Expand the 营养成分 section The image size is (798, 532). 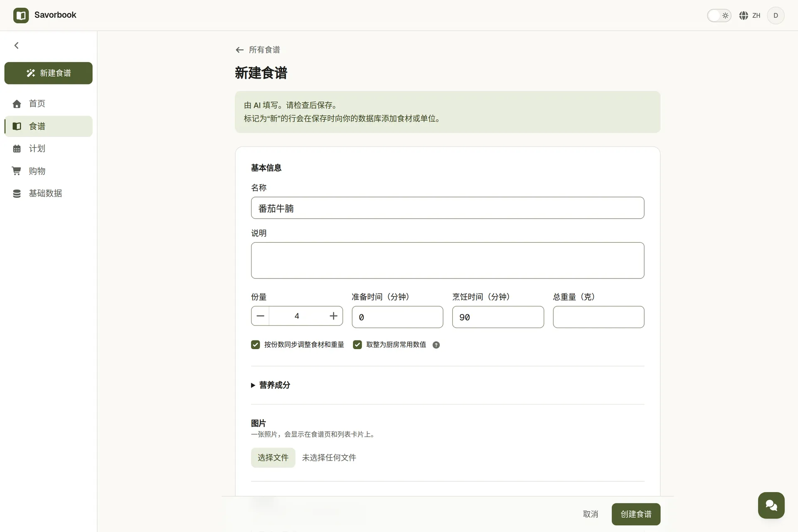[x=271, y=385]
